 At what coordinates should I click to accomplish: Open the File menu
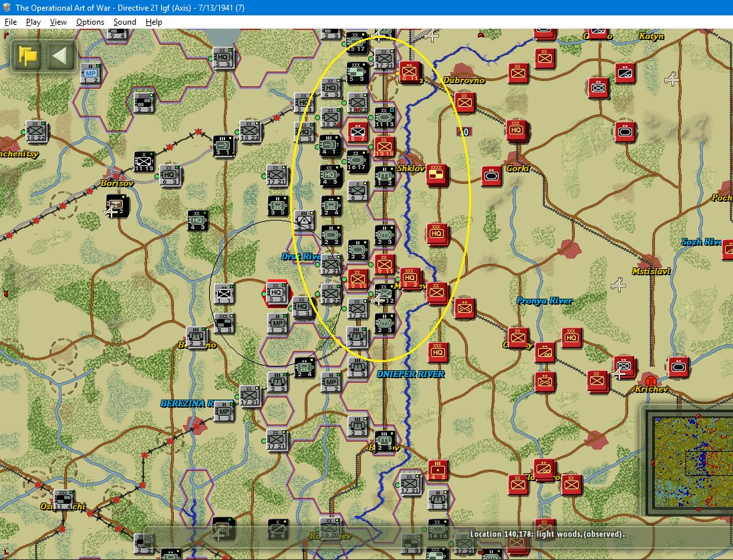point(10,22)
